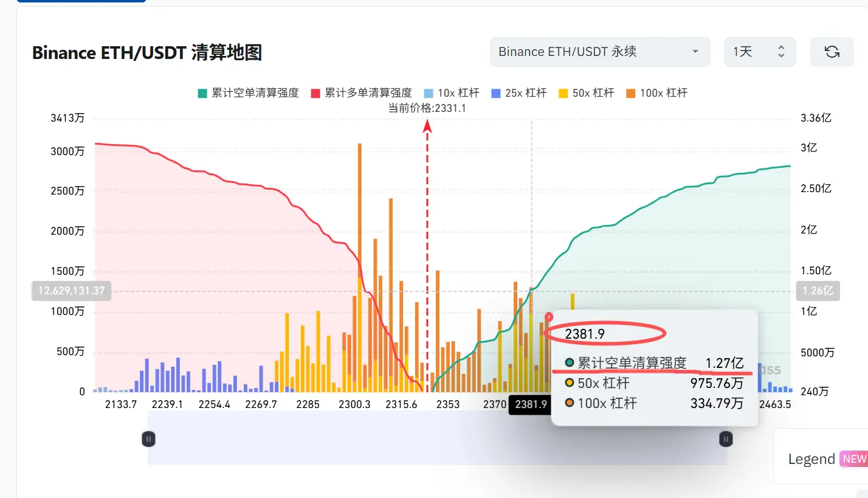Click the shaded range of the zoom slider
Image resolution: width=868 pixels, height=498 pixels.
coord(437,438)
